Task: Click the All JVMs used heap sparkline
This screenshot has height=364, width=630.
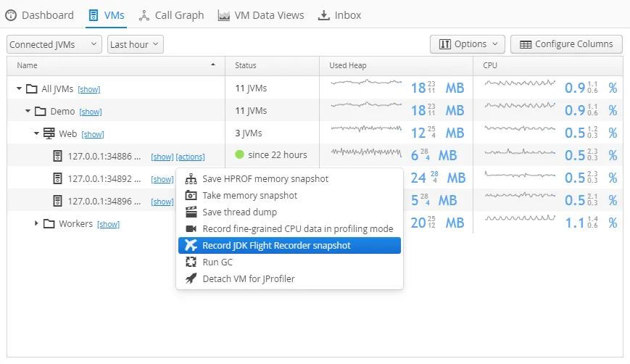Action: [x=366, y=83]
